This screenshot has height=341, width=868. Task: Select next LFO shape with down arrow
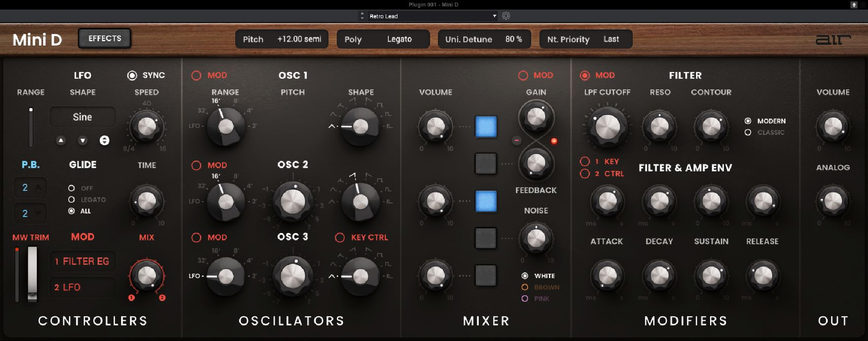tap(83, 140)
